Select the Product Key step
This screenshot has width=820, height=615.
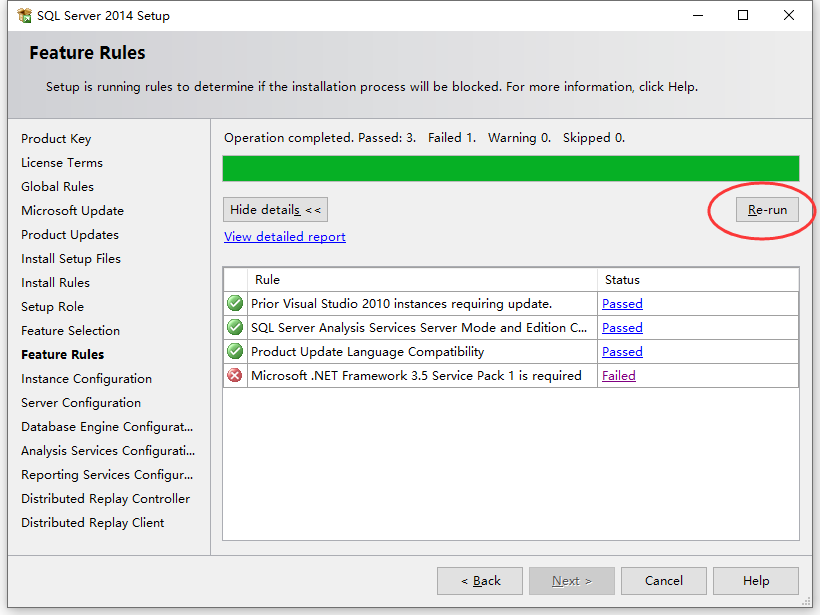coord(56,139)
